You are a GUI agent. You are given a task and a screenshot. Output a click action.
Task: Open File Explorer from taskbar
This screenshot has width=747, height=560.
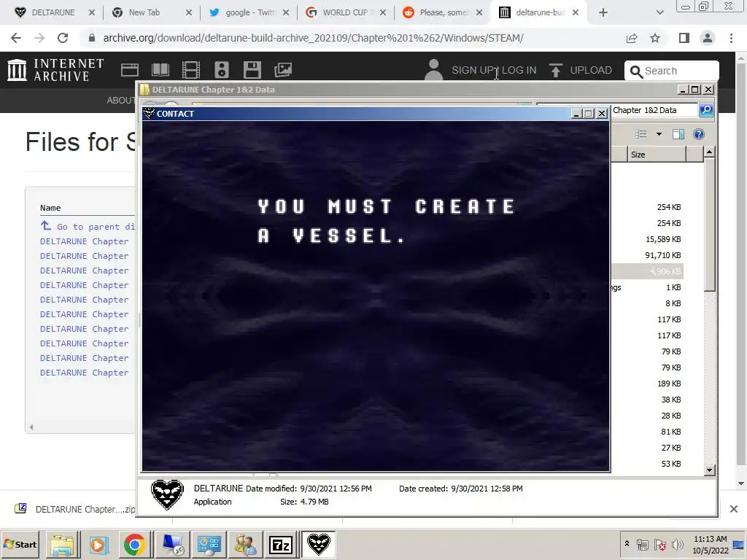coord(63,545)
